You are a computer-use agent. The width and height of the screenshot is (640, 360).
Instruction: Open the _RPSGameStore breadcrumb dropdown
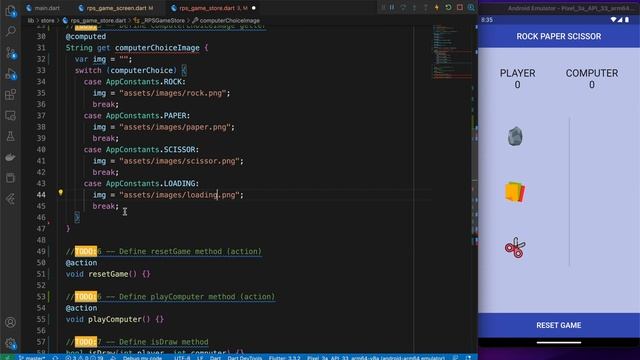[159, 20]
